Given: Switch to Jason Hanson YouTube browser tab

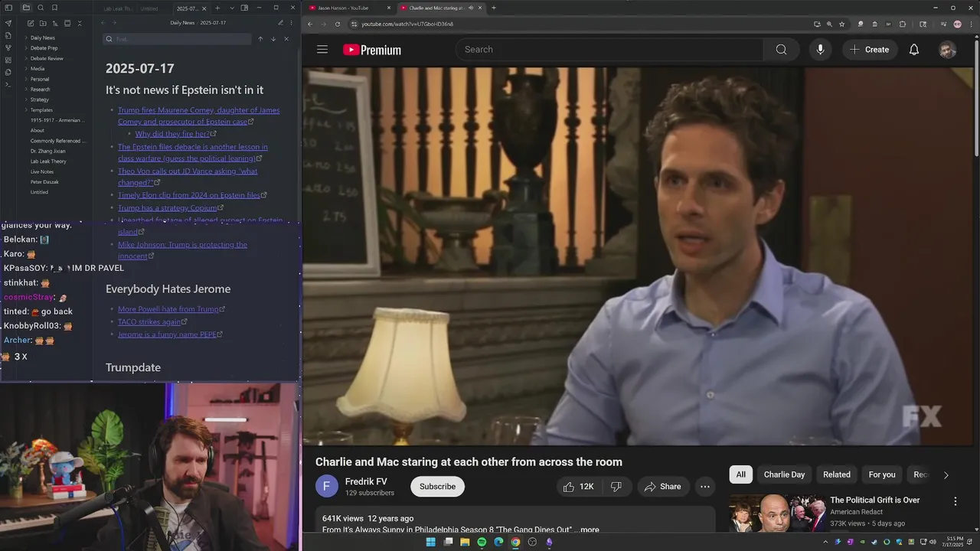Looking at the screenshot, I should [348, 8].
